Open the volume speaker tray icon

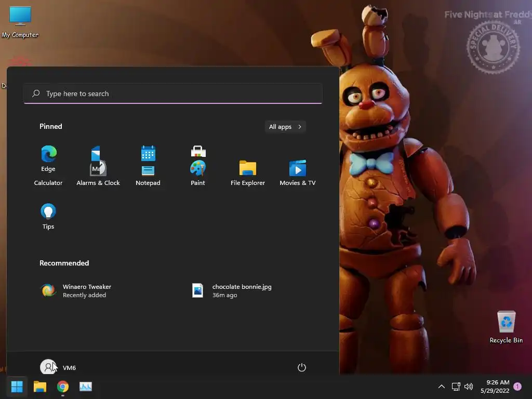coord(469,387)
